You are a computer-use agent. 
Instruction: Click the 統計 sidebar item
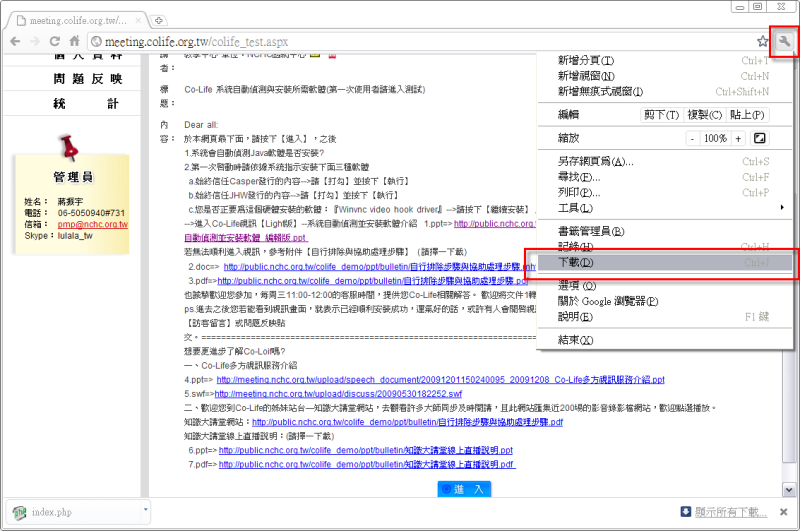(87, 104)
